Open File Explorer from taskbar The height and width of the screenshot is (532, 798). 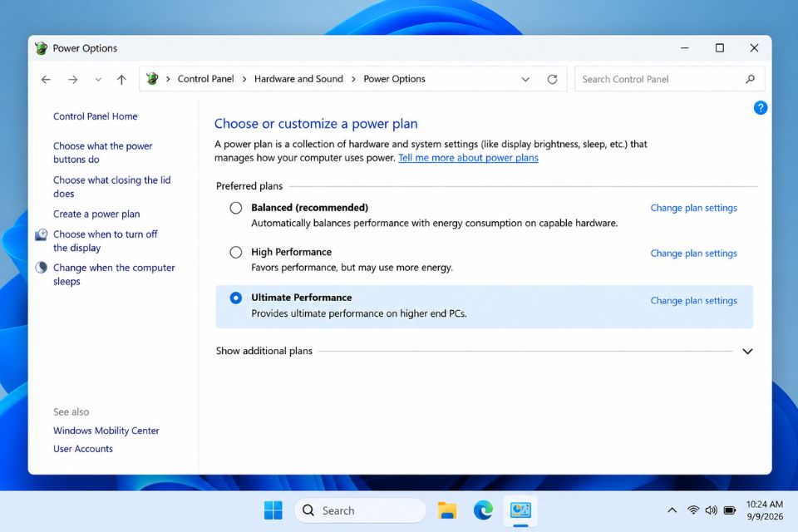(x=447, y=510)
